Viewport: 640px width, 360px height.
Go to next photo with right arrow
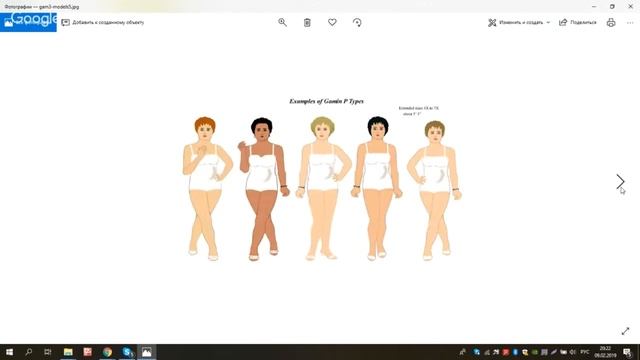point(620,181)
